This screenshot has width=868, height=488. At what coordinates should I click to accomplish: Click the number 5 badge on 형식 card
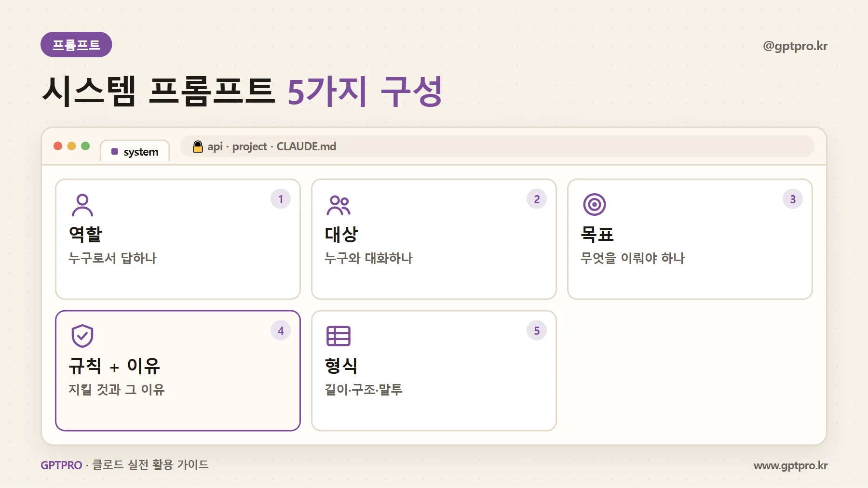point(537,330)
